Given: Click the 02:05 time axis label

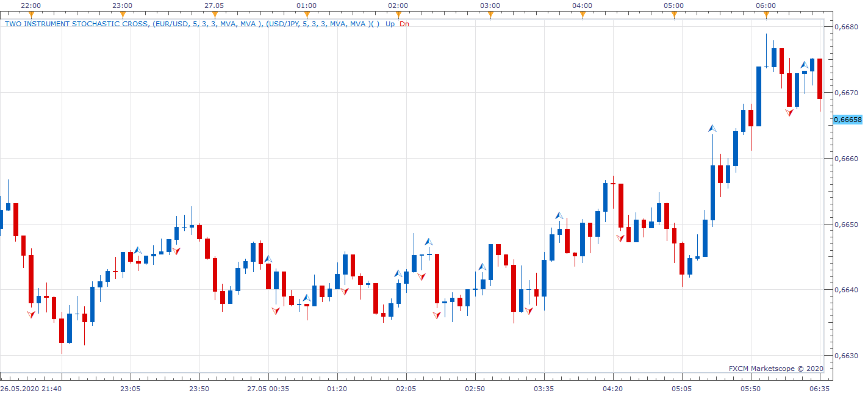Looking at the screenshot, I should click(x=406, y=388).
